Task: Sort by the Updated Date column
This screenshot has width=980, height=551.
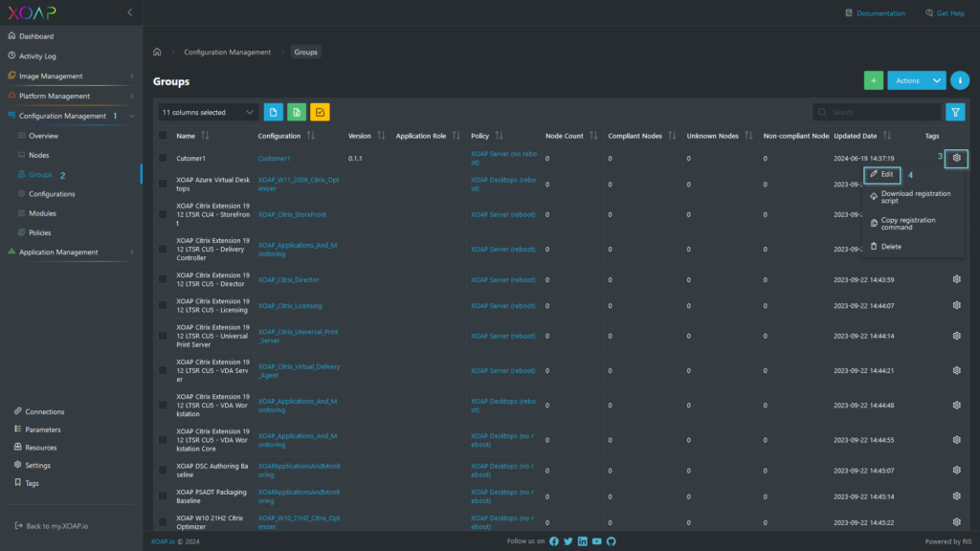Action: [887, 136]
